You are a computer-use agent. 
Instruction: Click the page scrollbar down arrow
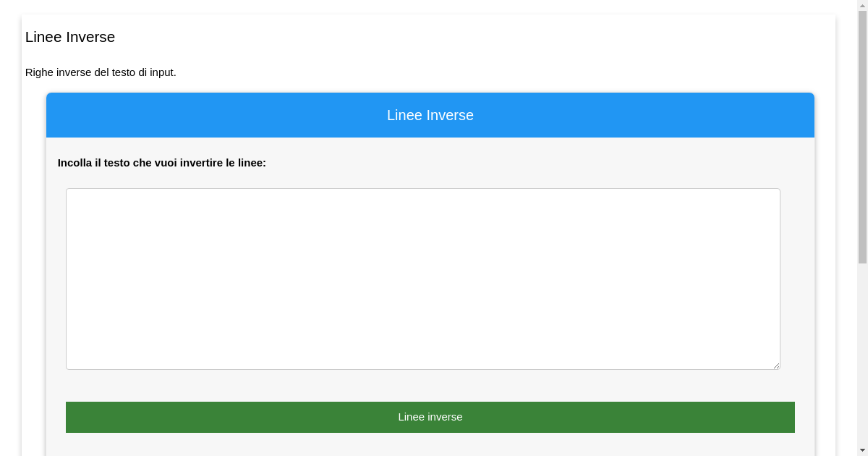click(862, 450)
